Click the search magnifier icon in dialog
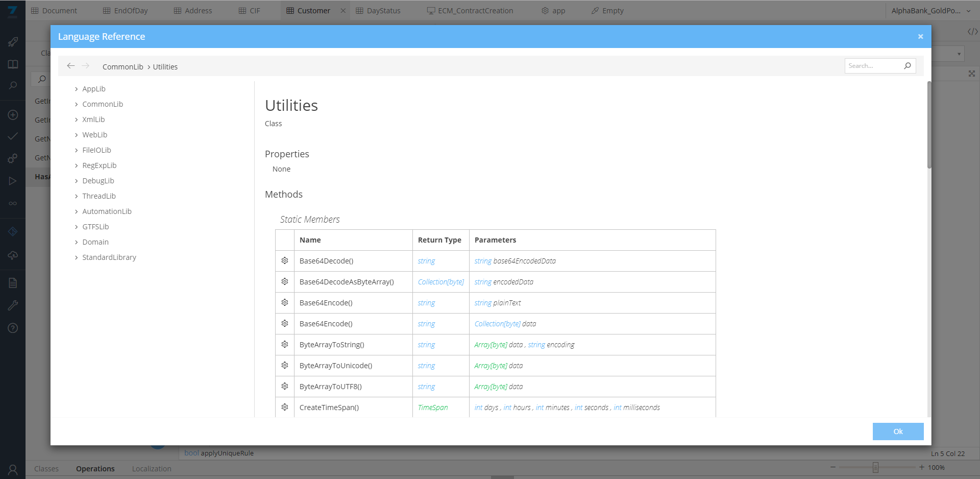 (x=907, y=66)
